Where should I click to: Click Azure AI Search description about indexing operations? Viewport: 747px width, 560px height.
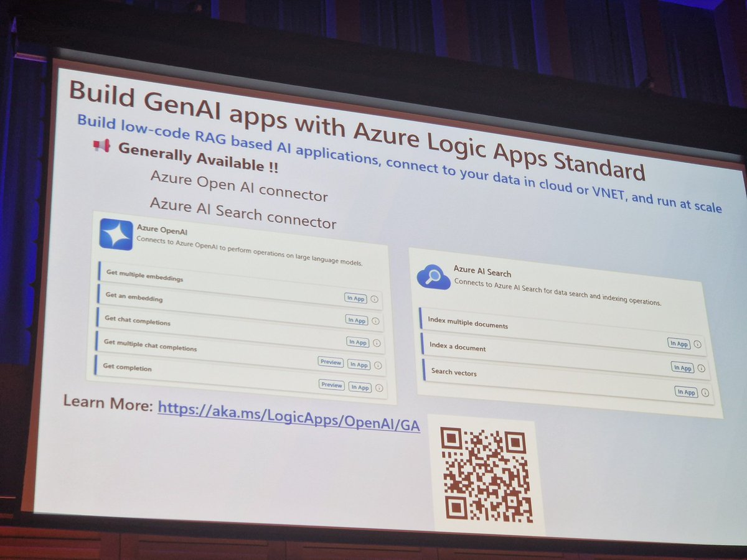click(x=557, y=291)
